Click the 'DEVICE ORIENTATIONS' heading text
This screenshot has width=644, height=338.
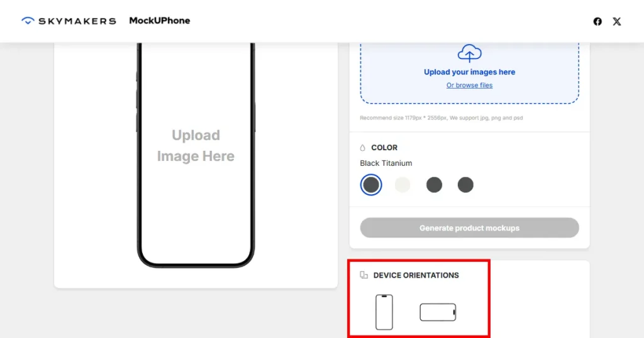click(416, 275)
